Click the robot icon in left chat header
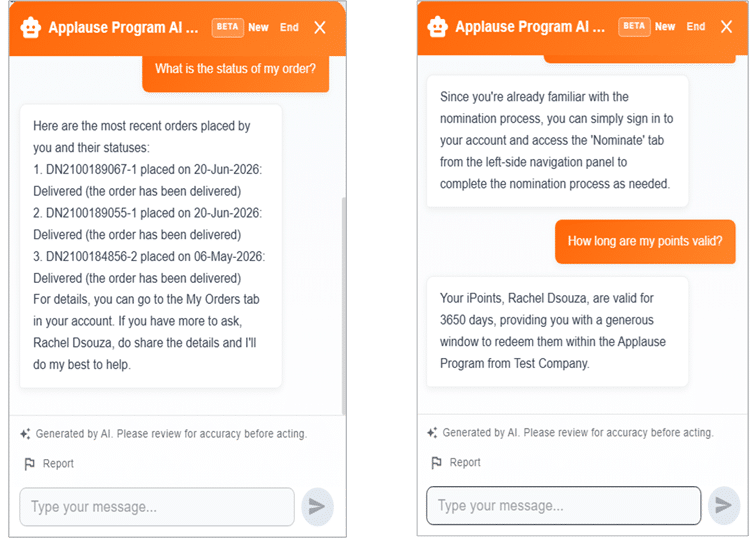Image resolution: width=750 pixels, height=538 pixels. pos(31,27)
